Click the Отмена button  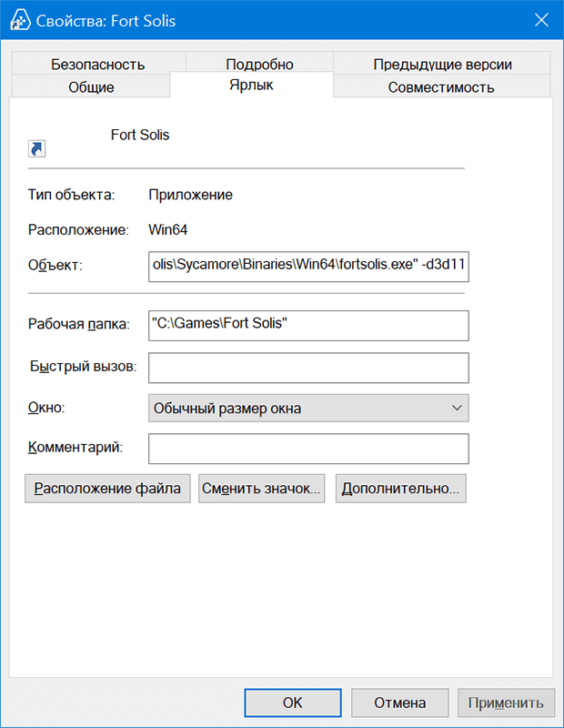(399, 703)
